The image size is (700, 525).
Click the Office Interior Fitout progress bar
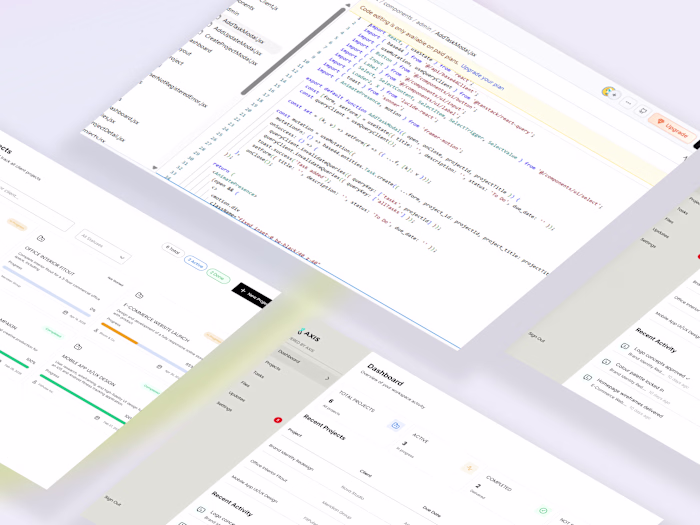coord(47,291)
